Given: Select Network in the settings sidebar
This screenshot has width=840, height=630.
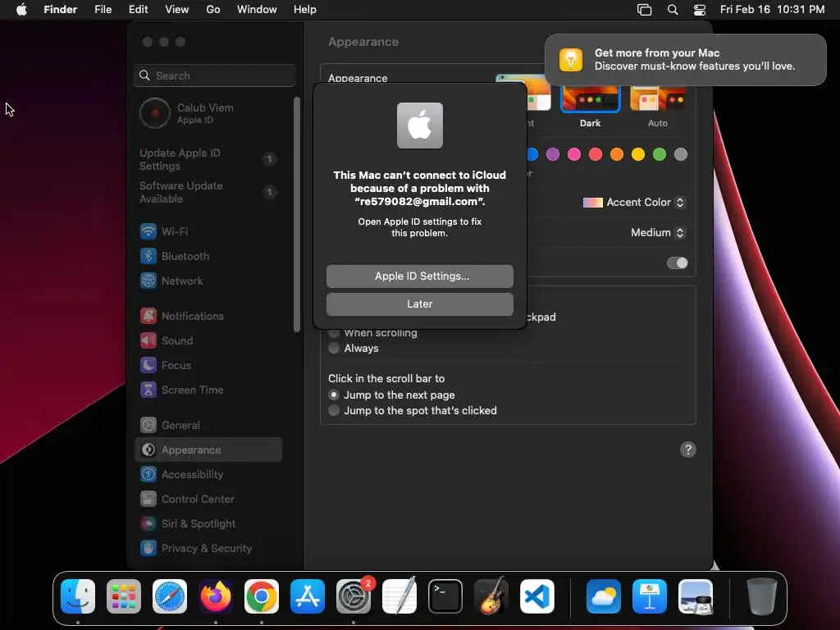Looking at the screenshot, I should point(208,281).
